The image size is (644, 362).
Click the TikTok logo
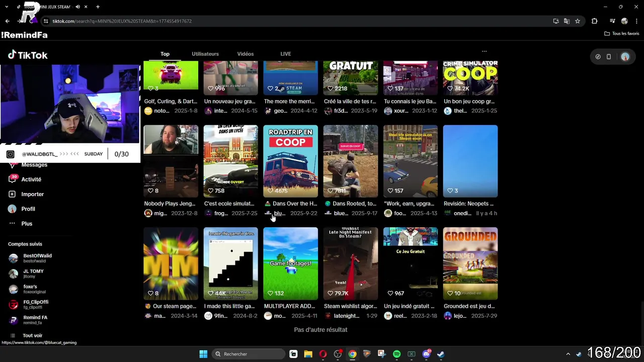point(28,55)
